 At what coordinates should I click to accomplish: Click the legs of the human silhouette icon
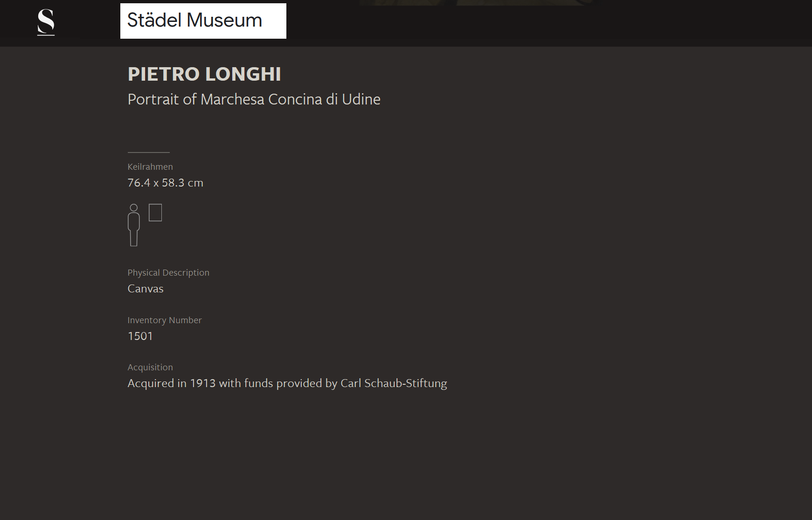[x=134, y=237]
